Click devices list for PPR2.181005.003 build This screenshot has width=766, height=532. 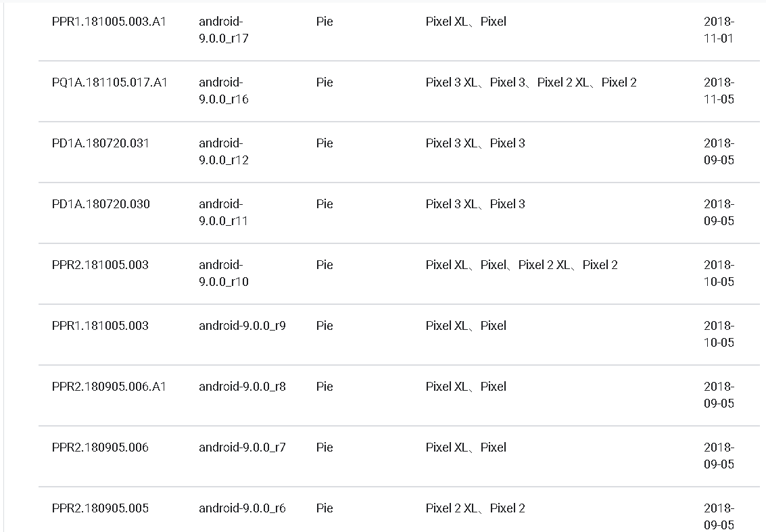pyautogui.click(x=521, y=265)
